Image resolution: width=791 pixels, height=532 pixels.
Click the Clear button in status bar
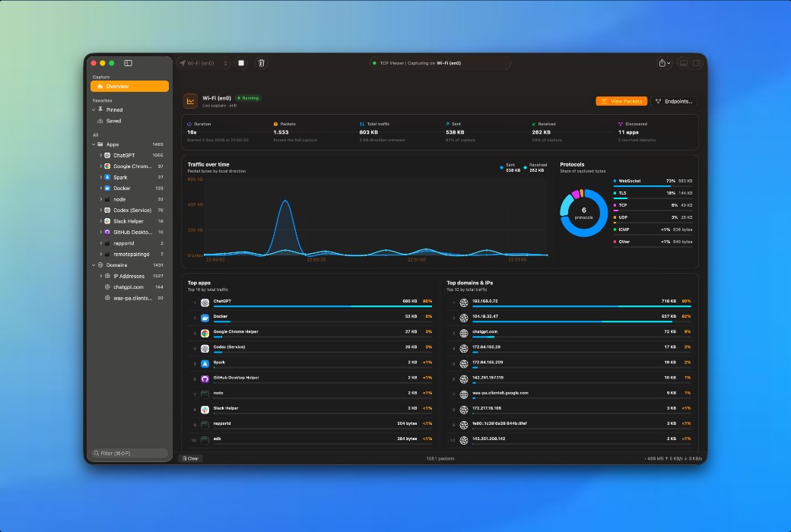point(191,458)
